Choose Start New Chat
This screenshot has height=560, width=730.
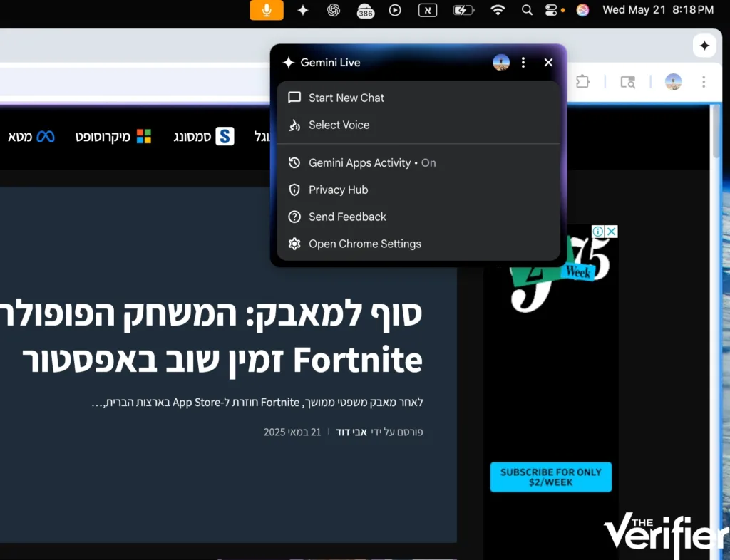418,98
